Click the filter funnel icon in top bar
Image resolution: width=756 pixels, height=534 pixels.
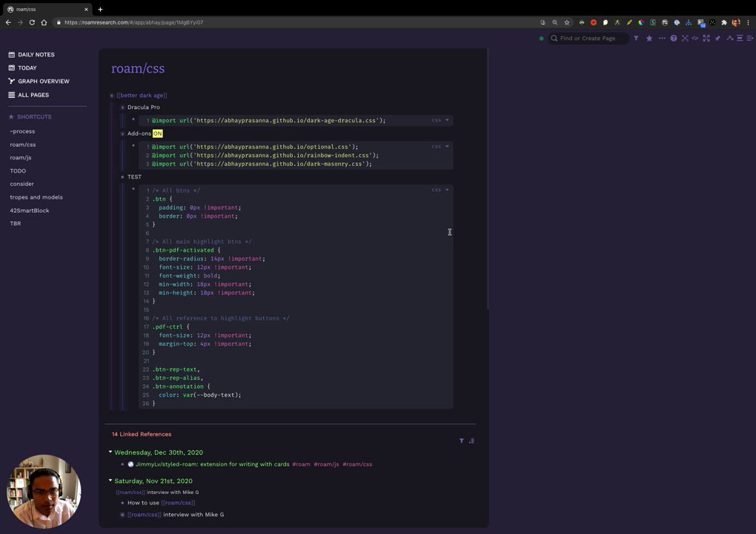(637, 38)
